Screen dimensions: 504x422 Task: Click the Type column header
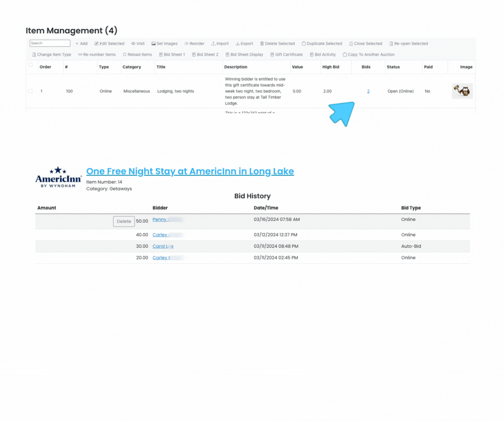104,67
